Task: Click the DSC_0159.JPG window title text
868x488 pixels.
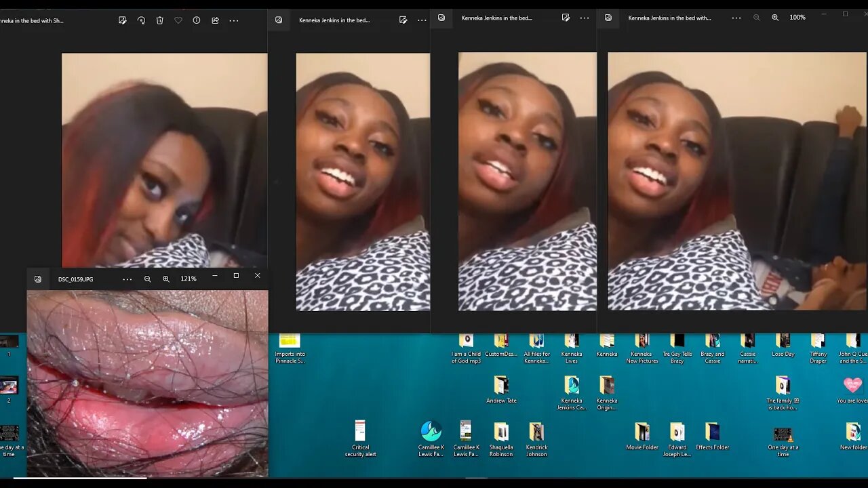Action: pos(76,279)
